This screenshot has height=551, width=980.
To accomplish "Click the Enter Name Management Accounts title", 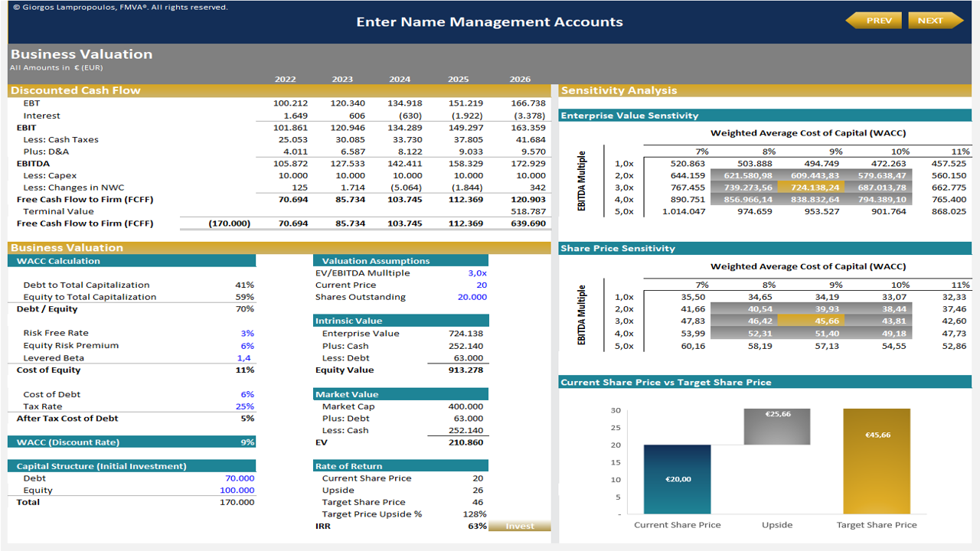I will 489,22.
